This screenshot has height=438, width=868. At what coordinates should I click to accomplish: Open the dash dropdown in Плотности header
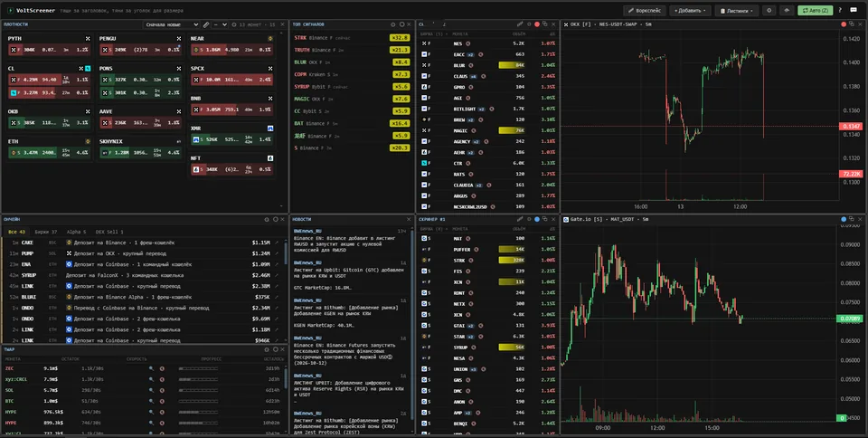click(220, 25)
